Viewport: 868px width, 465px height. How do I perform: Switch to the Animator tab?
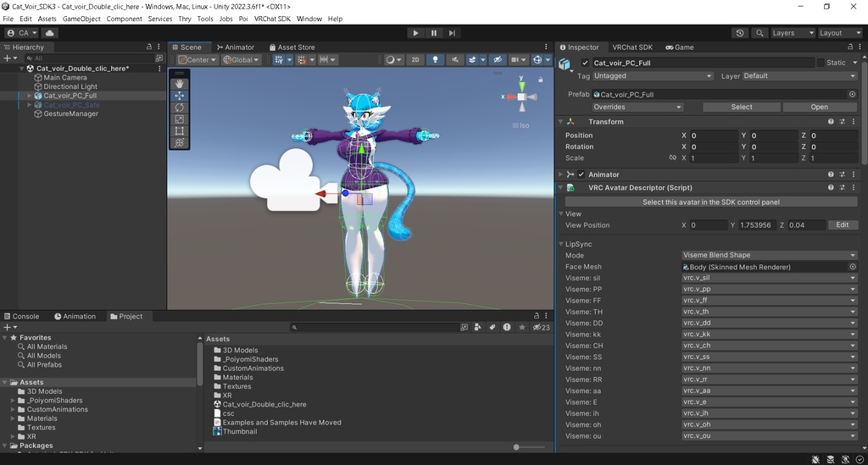coord(236,47)
